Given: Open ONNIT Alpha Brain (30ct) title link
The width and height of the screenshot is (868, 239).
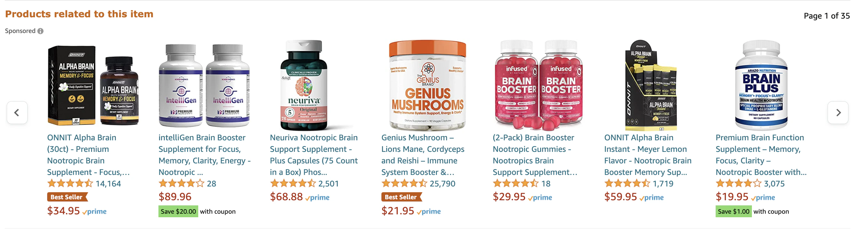Looking at the screenshot, I should tap(88, 155).
